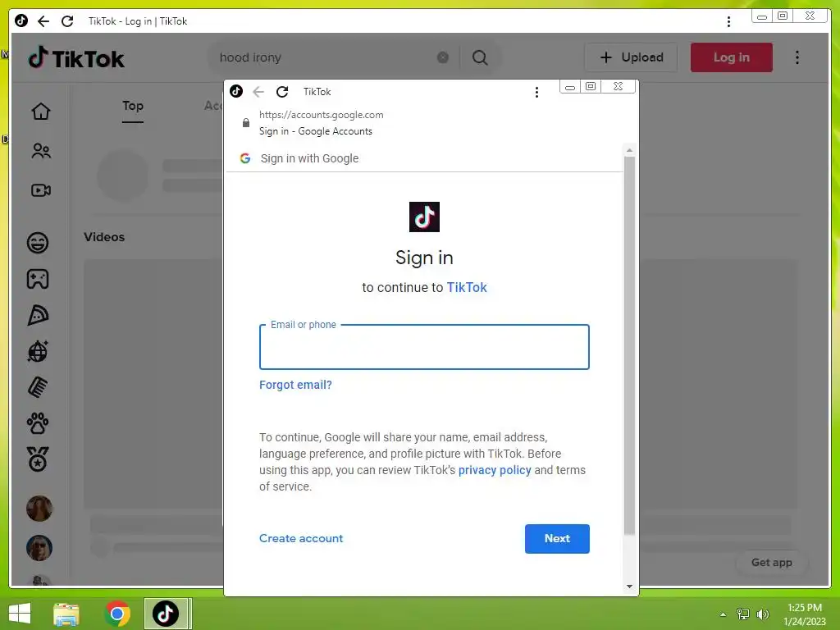Screen dimensions: 840x630
Task: Click the popup scrollbar down arrow
Action: [x=629, y=586]
